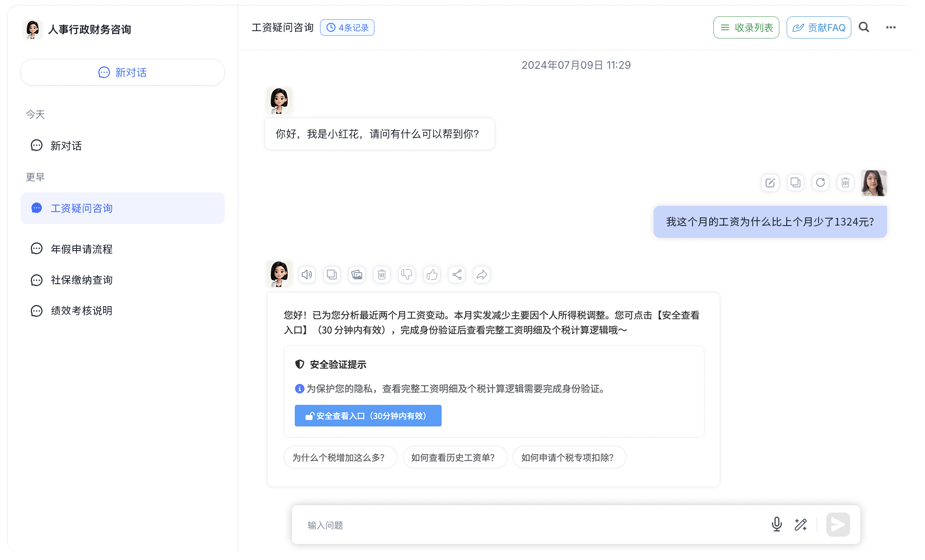Forward the reply using arrow icon
This screenshot has height=560, width=925.
point(482,274)
